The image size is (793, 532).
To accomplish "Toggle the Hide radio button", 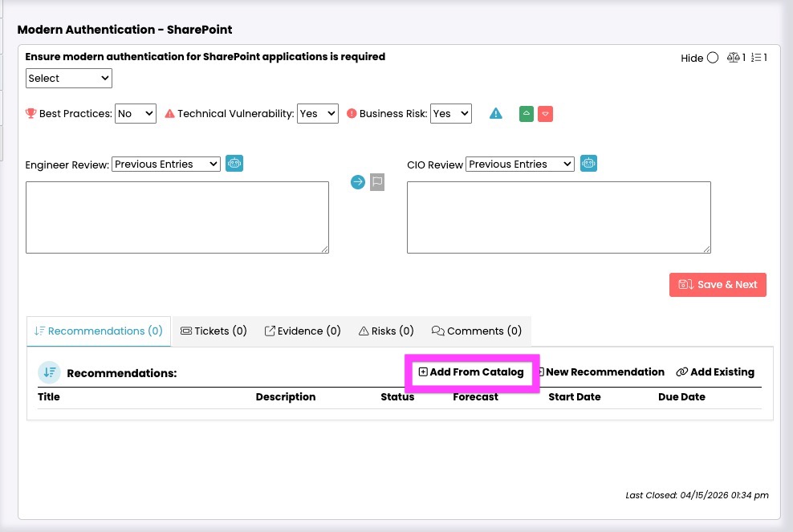I will pos(713,58).
